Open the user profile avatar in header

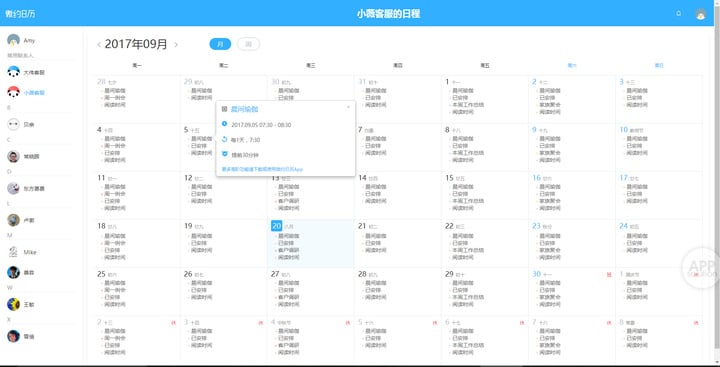coord(700,14)
